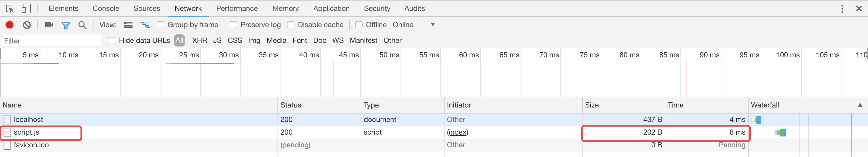Filter requests by Img

tap(254, 40)
